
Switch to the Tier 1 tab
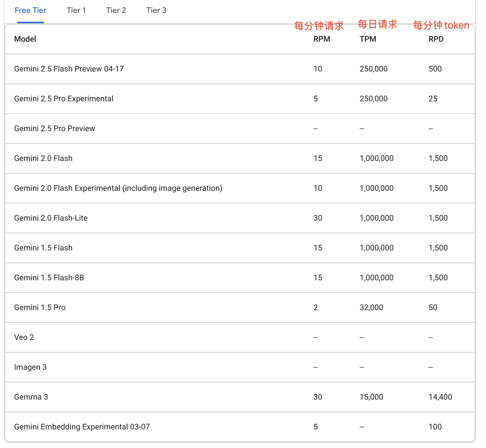(76, 10)
